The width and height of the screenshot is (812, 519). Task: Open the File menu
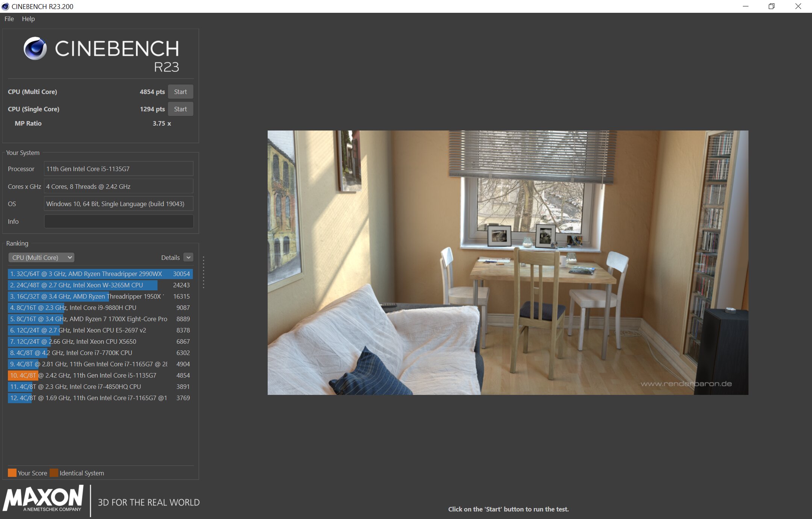(x=9, y=19)
